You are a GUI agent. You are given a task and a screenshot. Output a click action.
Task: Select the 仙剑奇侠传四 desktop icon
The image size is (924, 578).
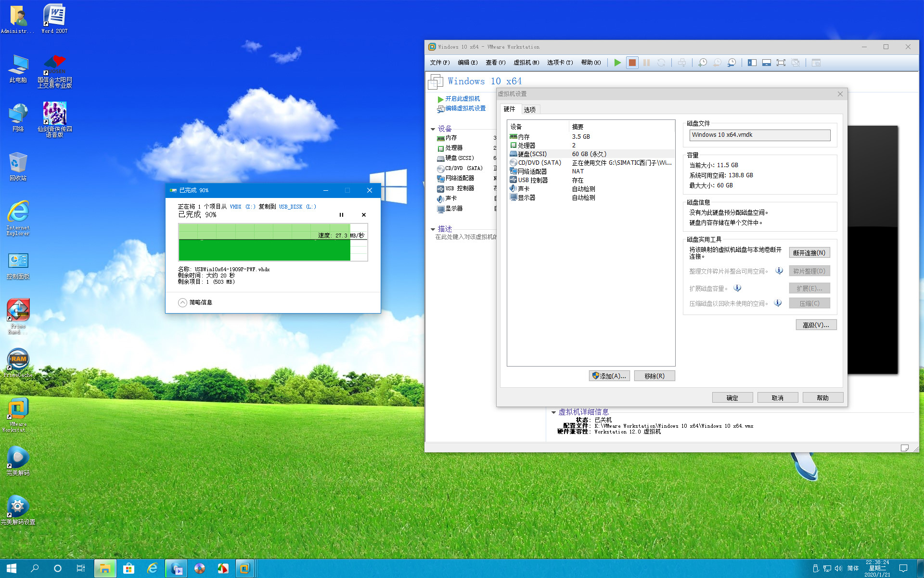(x=54, y=119)
